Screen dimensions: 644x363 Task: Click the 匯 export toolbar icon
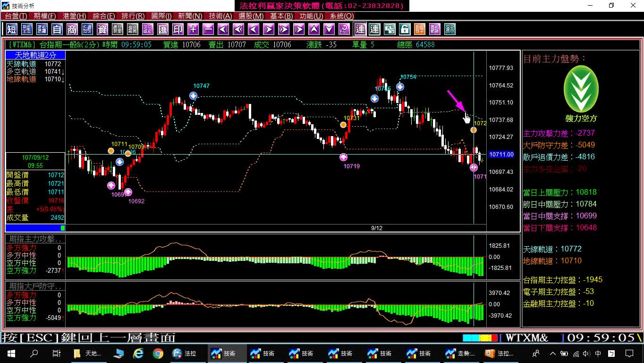click(x=163, y=29)
